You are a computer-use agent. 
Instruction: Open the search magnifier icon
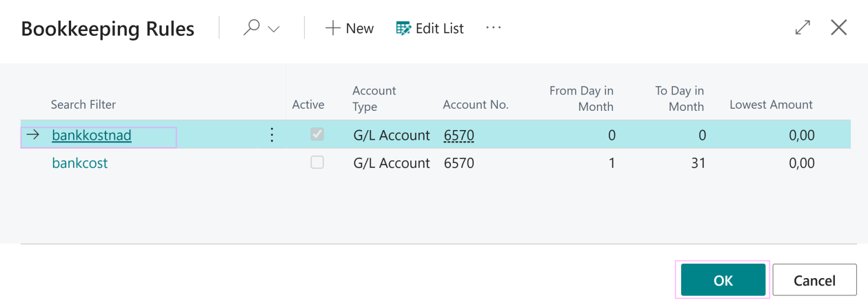click(252, 28)
